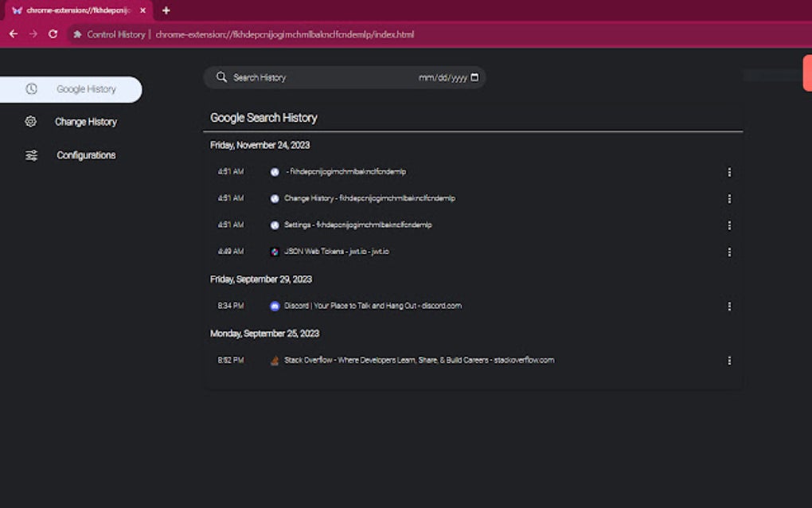Click the Stack Overflow favicon entry icon
Viewport: 812px width, 508px height.
point(275,360)
